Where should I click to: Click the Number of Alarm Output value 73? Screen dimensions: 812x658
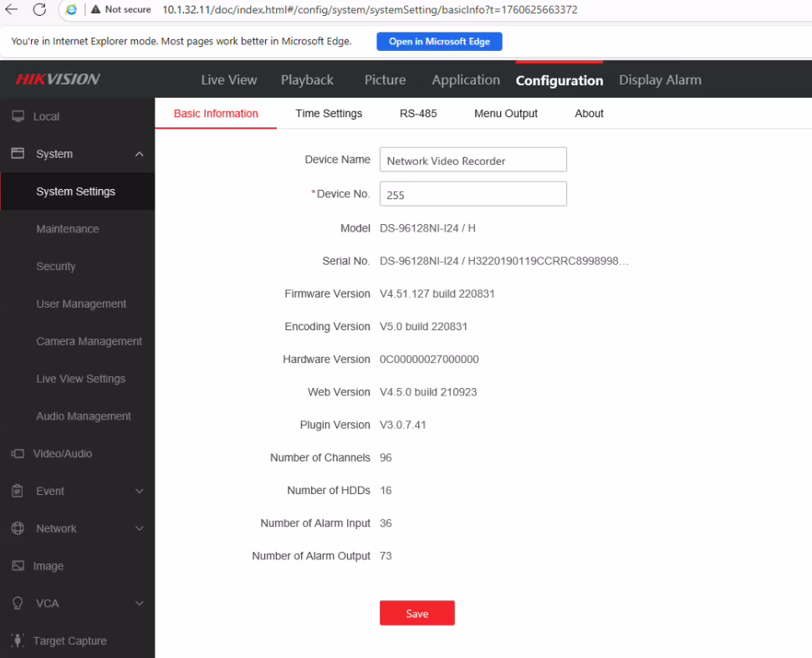click(386, 556)
